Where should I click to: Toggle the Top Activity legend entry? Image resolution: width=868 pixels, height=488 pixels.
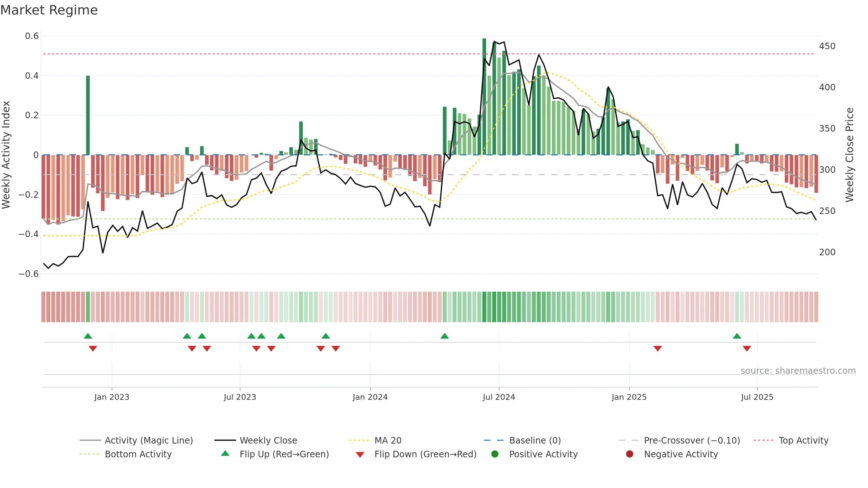[x=791, y=440]
